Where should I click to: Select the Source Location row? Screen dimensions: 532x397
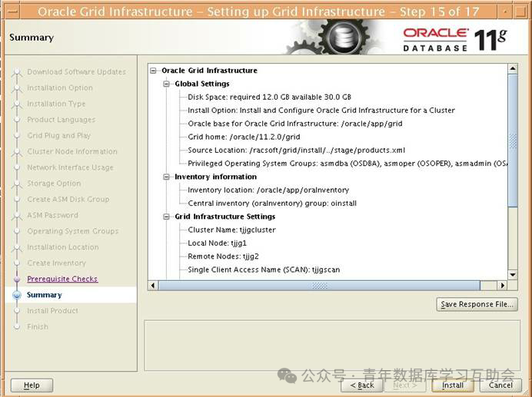click(x=296, y=150)
